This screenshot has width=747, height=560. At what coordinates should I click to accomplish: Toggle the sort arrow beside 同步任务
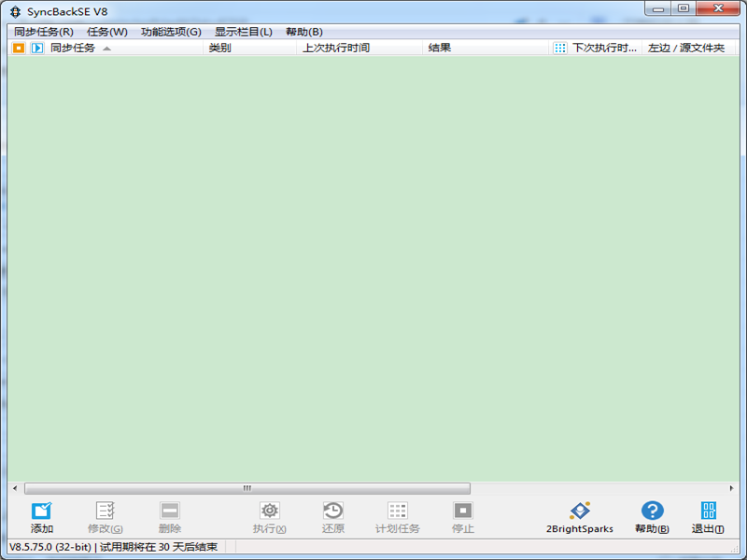106,49
